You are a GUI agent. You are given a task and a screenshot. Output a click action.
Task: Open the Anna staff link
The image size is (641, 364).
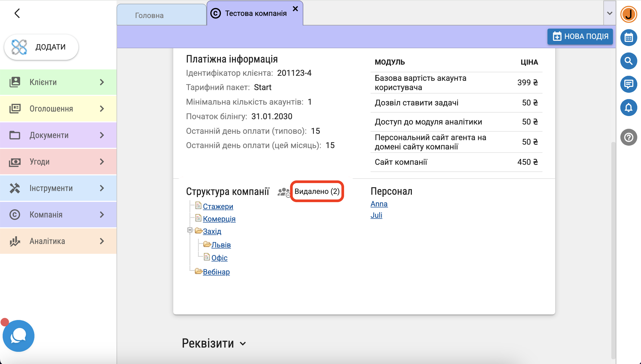tap(379, 204)
